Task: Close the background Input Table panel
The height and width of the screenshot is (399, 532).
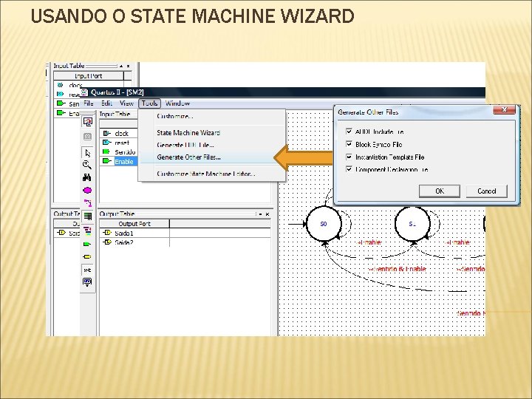Action: (129, 66)
